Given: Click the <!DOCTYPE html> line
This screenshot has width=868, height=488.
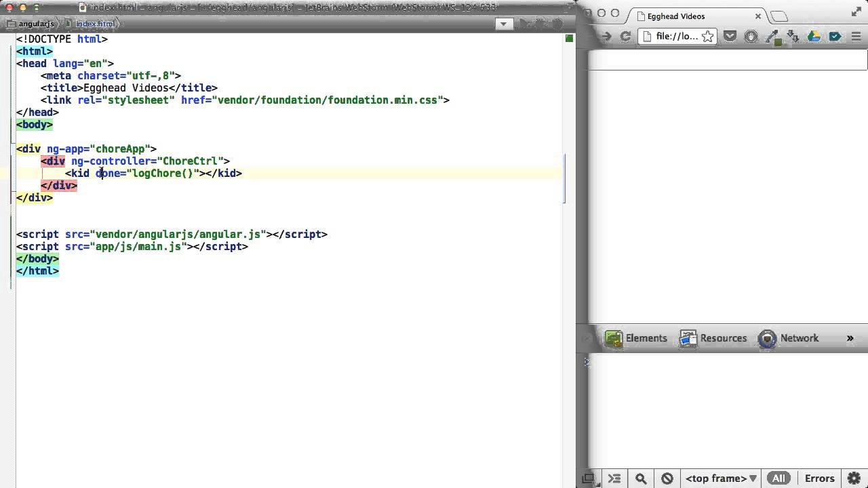Looking at the screenshot, I should click(x=62, y=39).
